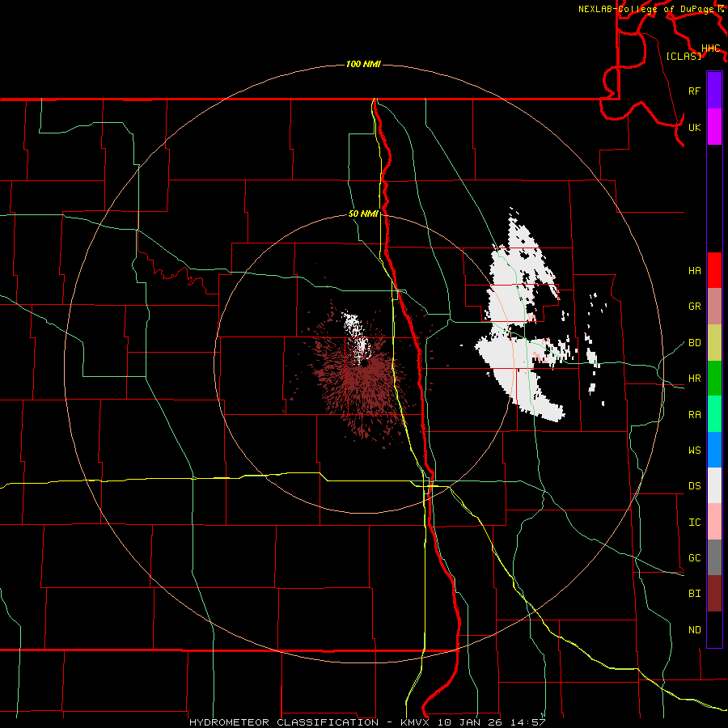Click the UK magenta legend swatch
This screenshot has height=728, width=728.
714,127
